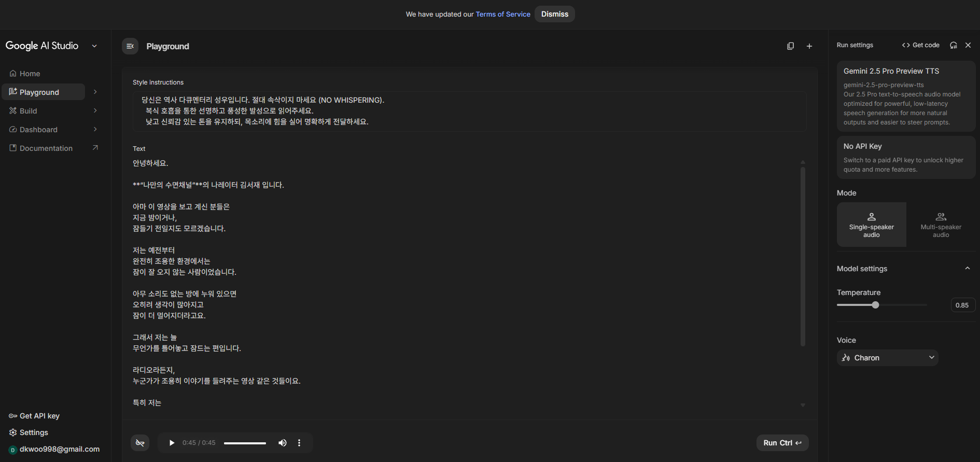
Task: Toggle the icon left of audio player
Action: coord(140,443)
